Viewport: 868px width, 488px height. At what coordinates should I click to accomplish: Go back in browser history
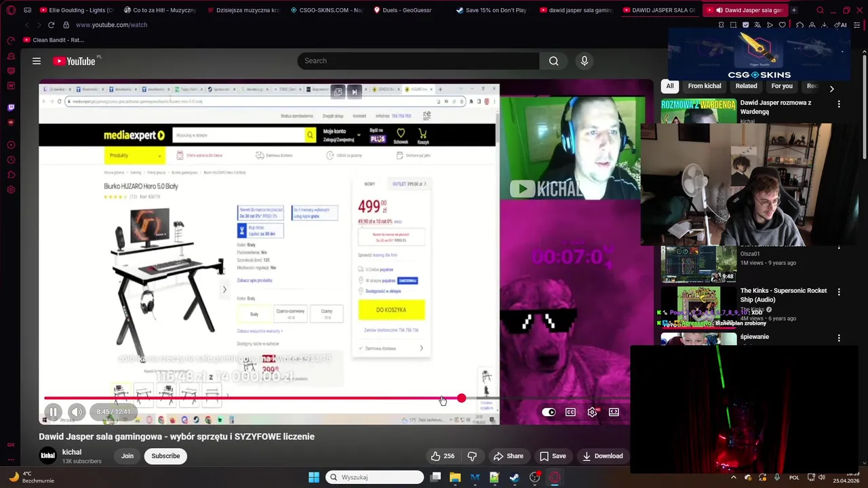[x=26, y=25]
